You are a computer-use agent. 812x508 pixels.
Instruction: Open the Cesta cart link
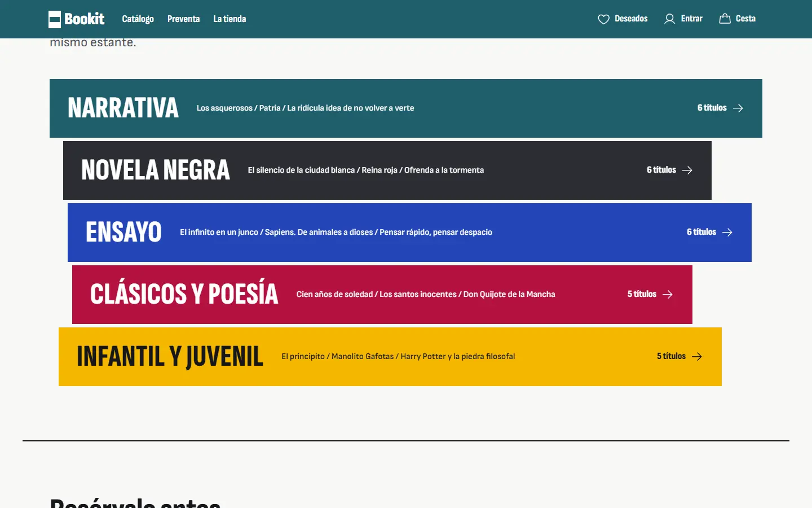coord(737,19)
